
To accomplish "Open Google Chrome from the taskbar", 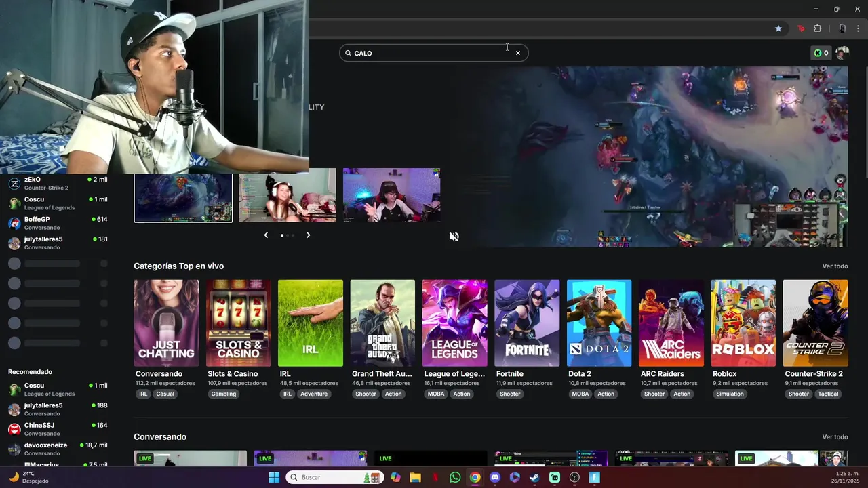I will coord(475,477).
